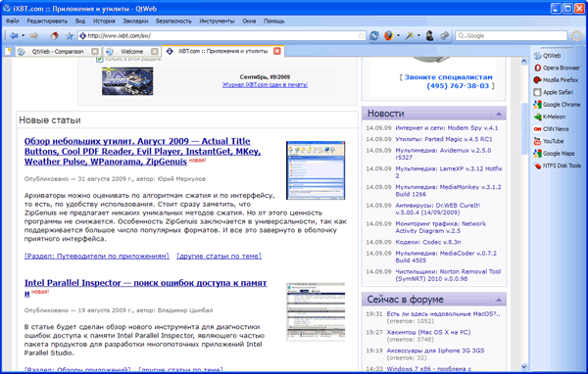Bookmark this page with the star icon
The image size is (588, 374).
pyautogui.click(x=69, y=35)
